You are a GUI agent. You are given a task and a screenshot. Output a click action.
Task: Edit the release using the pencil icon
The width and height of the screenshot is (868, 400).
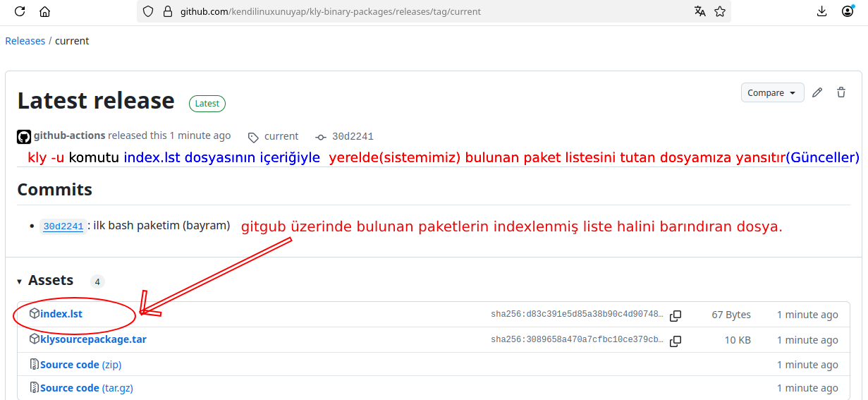tap(817, 92)
